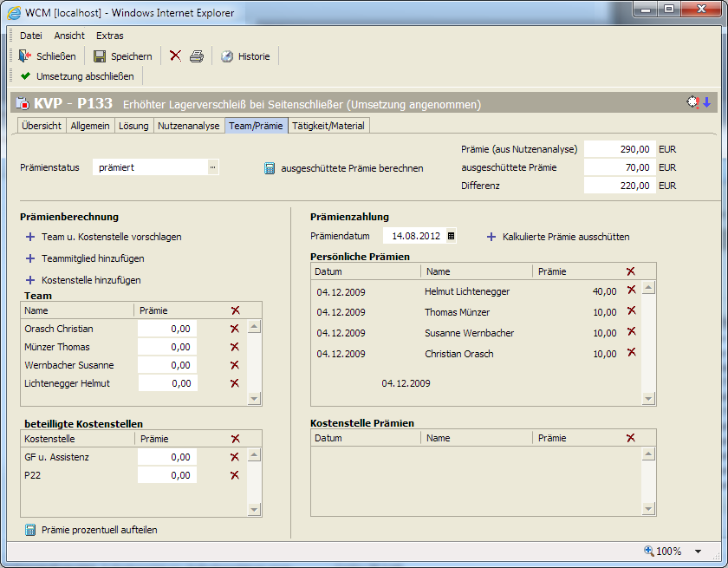
Task: Delete Helmut Lichtenegger's personal Prämie row
Action: 631,291
